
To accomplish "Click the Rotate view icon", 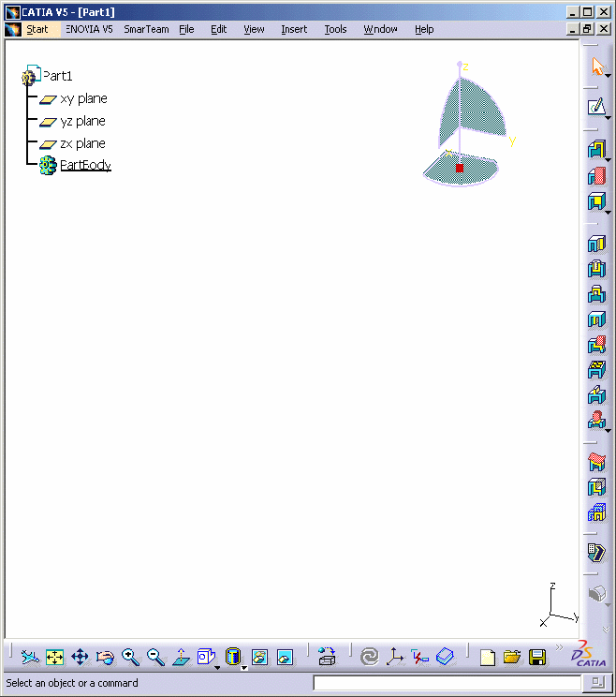I will coord(105,658).
